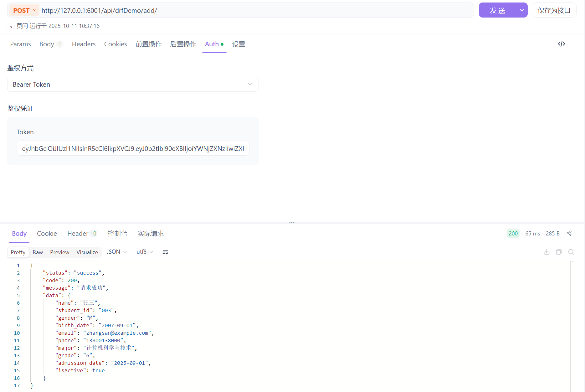Click the panel divider handle dots

[292, 223]
